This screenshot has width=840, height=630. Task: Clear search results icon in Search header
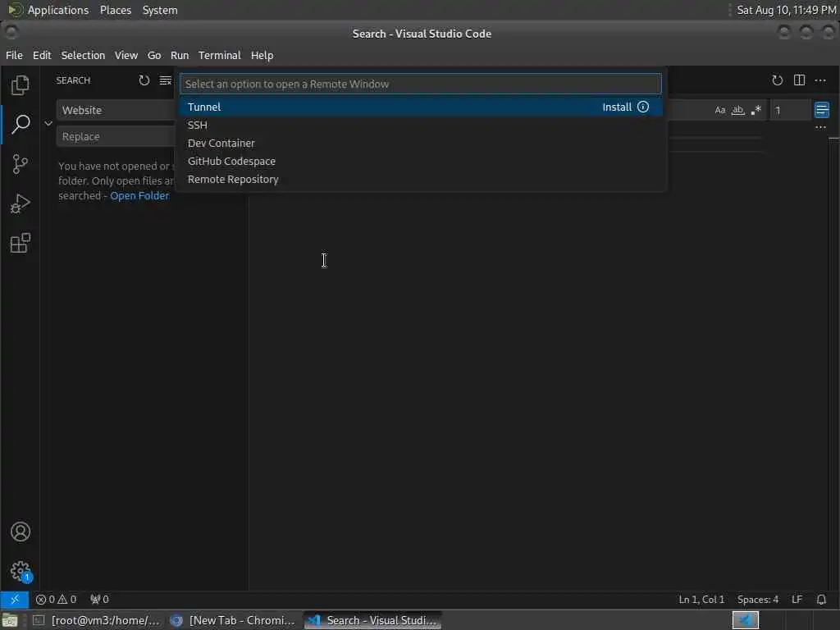click(x=166, y=80)
